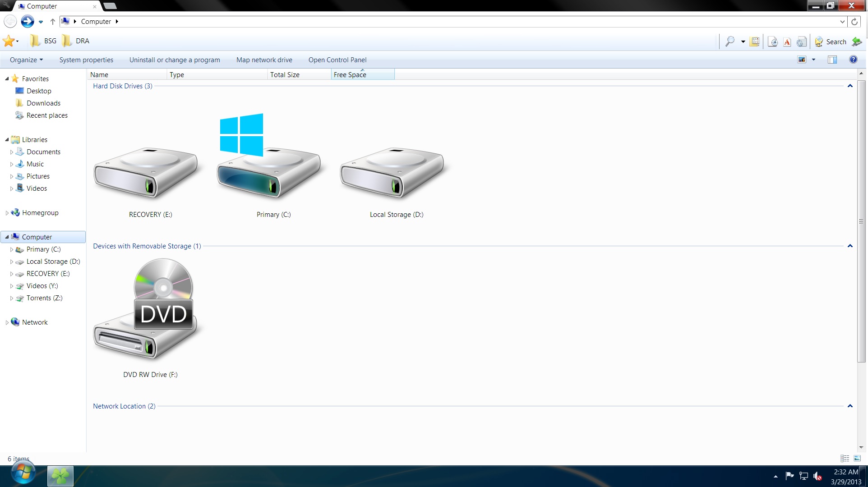Click Uninstall or change a program
The image size is (868, 487).
coord(175,60)
